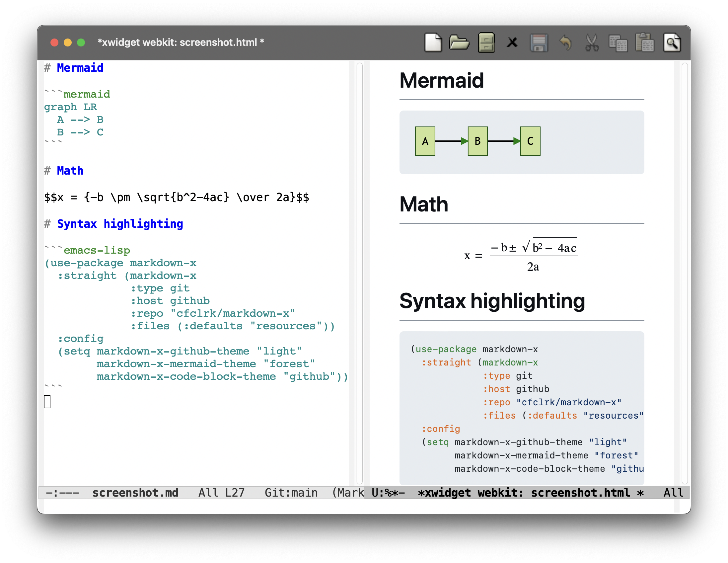The height and width of the screenshot is (563, 728).
Task: Click "(use-package markdown-x" in the editor
Action: (120, 263)
